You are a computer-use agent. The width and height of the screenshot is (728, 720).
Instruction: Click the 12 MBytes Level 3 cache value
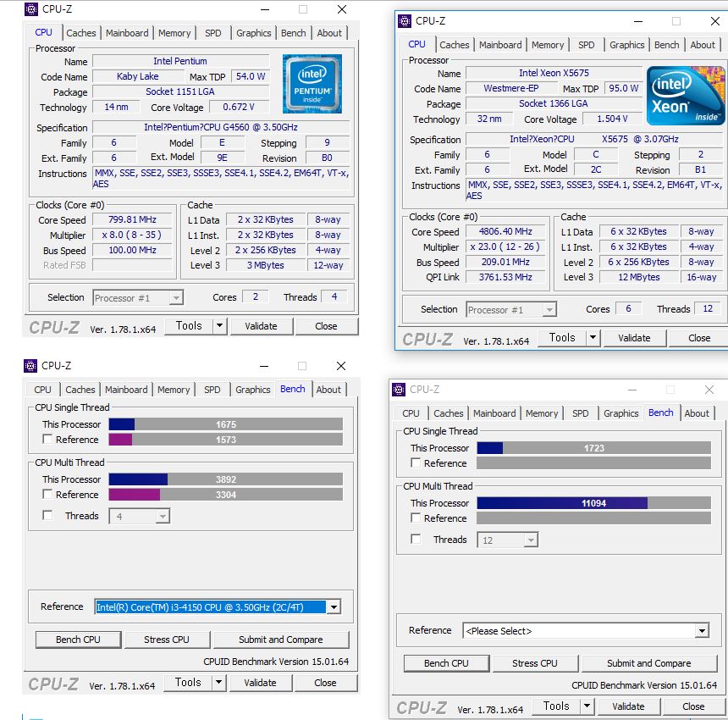pos(639,277)
